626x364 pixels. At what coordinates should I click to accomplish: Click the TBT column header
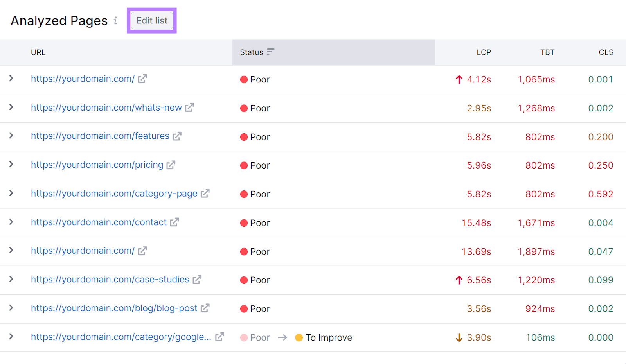pyautogui.click(x=547, y=52)
